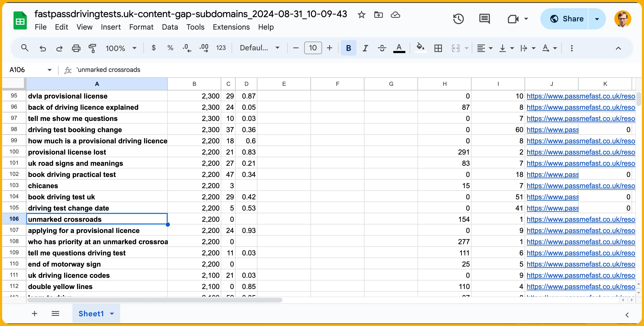Open the Extensions menu
The height and width of the screenshot is (326, 644).
click(231, 27)
